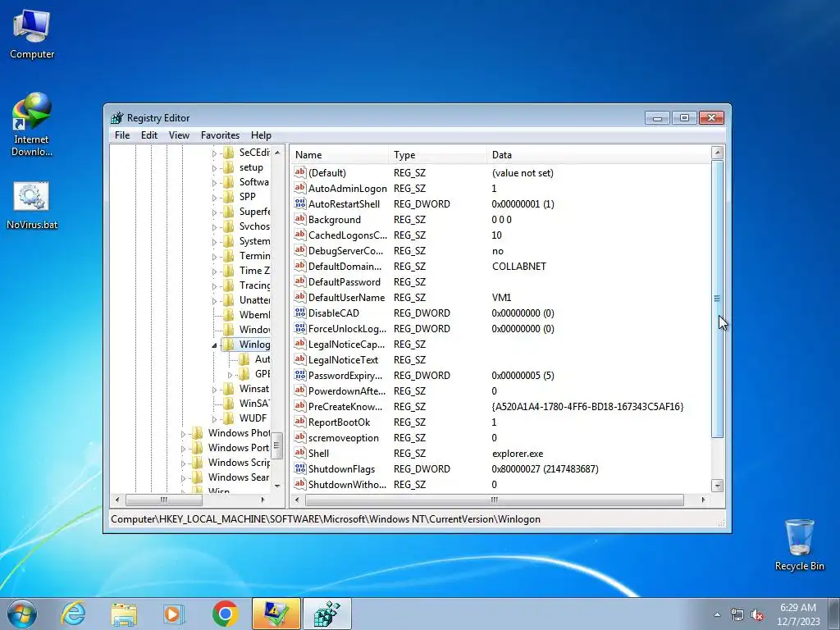This screenshot has height=630, width=840.
Task: Launch Internet Explorer from the taskbar
Action: (x=73, y=614)
